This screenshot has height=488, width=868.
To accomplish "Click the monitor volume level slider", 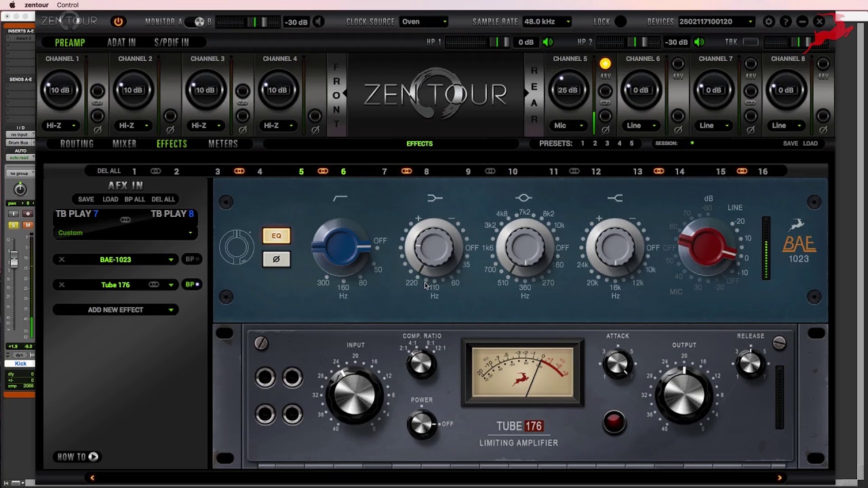I will 248,22.
